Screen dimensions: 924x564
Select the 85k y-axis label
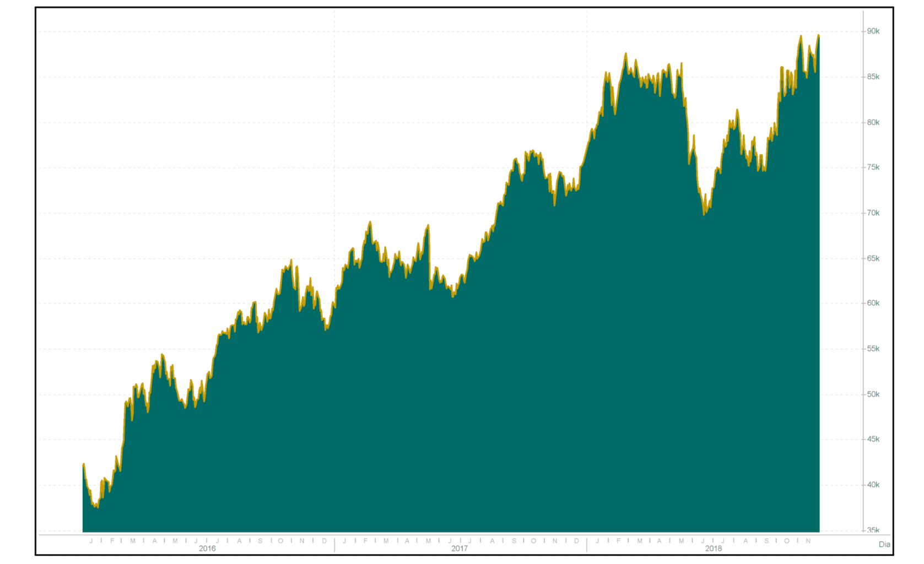click(x=873, y=77)
